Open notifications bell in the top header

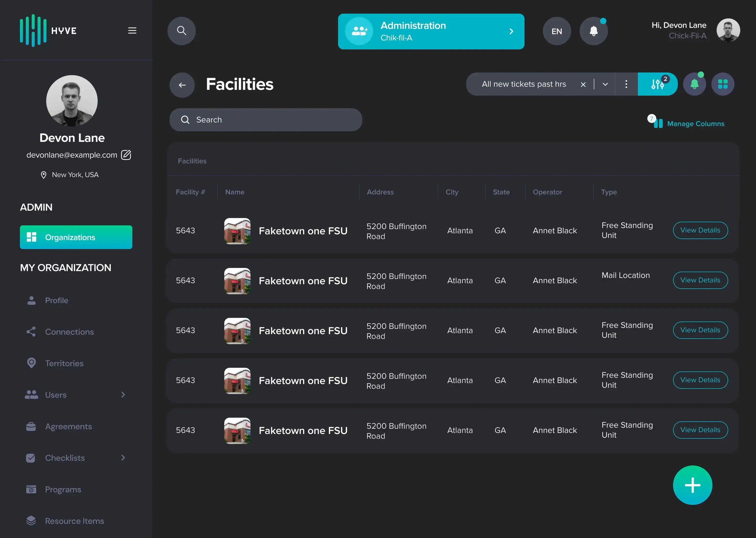594,31
